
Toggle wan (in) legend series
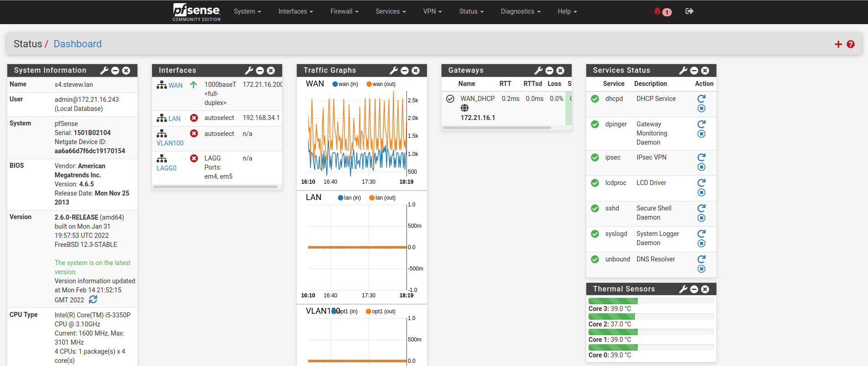click(x=345, y=84)
